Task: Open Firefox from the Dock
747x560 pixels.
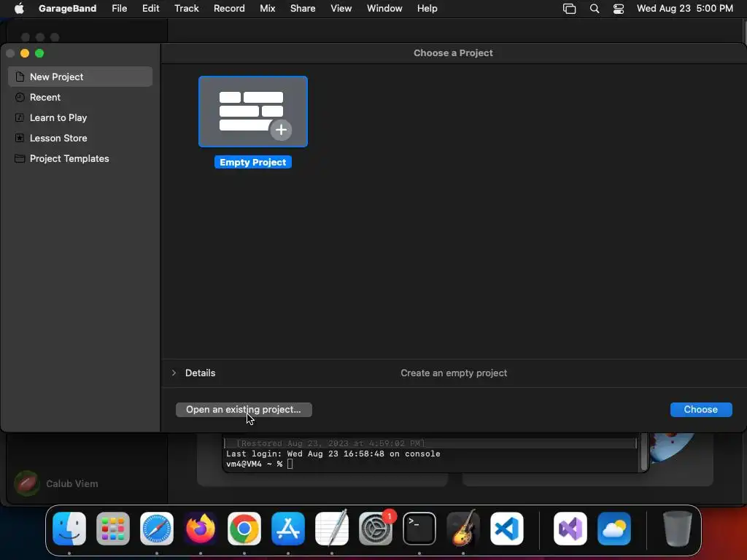Action: (201, 529)
